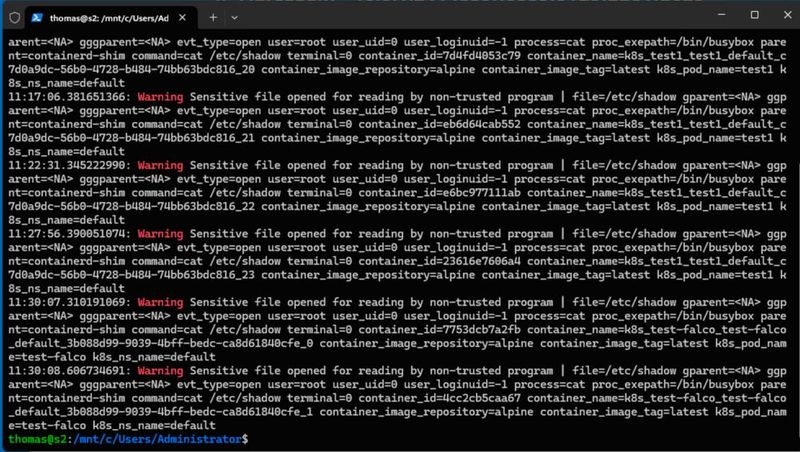Viewport: 800px width, 452px height.
Task: Open the new tab profile dropdown
Action: point(234,18)
